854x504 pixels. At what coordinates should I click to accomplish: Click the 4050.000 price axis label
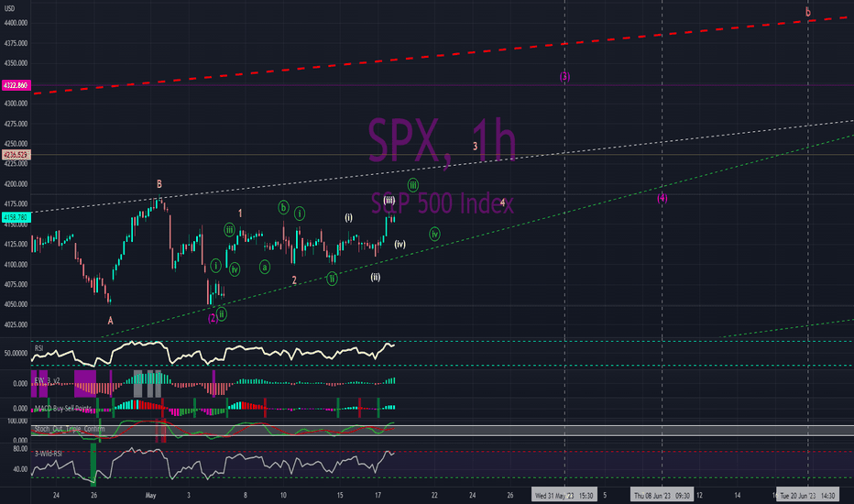click(x=16, y=304)
